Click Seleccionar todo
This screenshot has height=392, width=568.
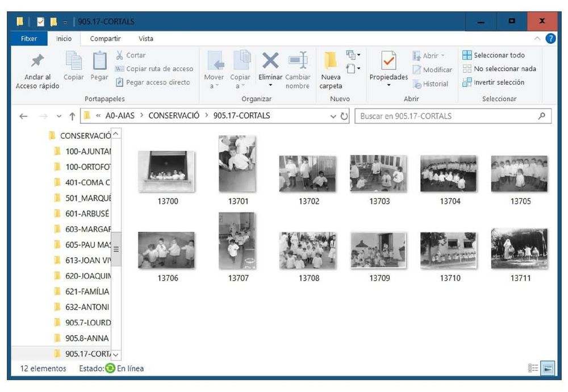point(494,55)
